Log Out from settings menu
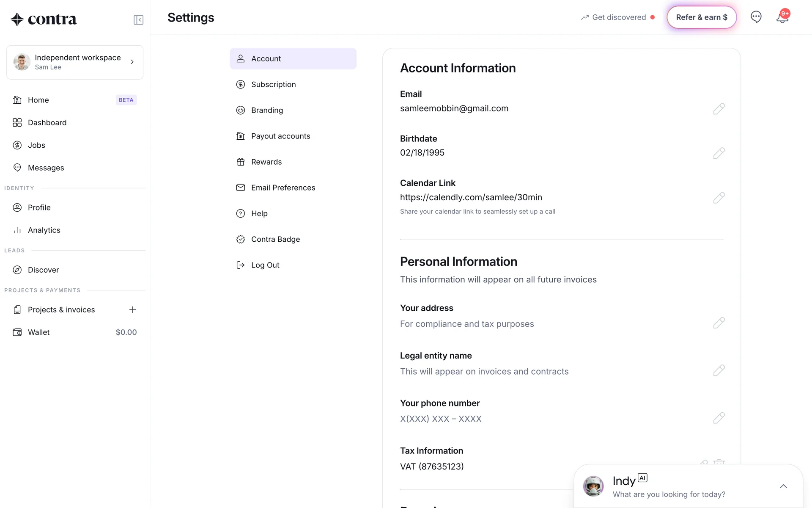Screen dimensions: 812x508 click(x=265, y=265)
